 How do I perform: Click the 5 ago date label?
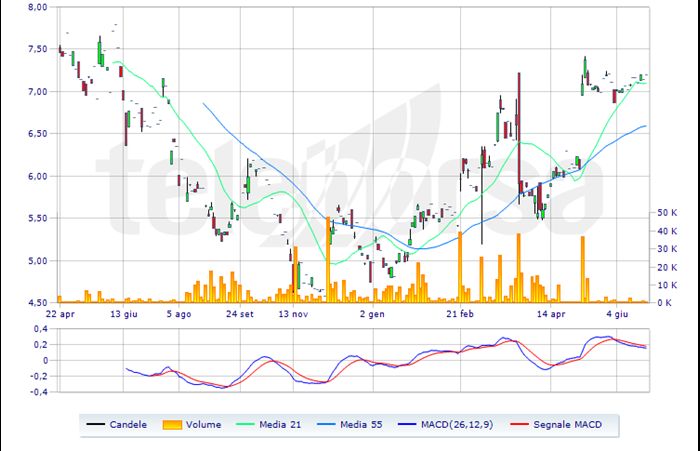tap(179, 314)
